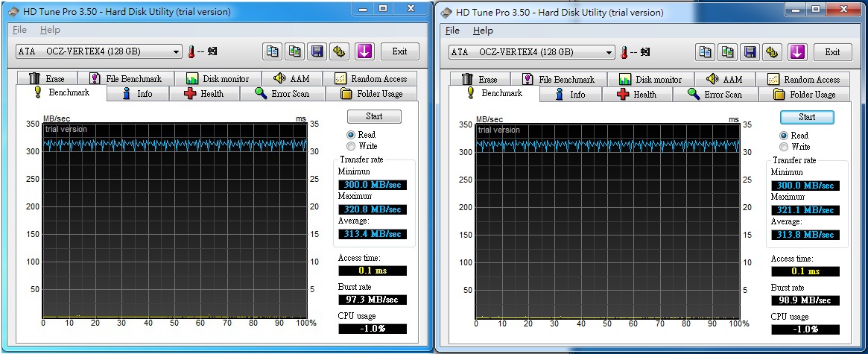The width and height of the screenshot is (868, 354).
Task: Expand OCZ-VERTEX4 drive dropdown in left window
Action: pyautogui.click(x=177, y=51)
